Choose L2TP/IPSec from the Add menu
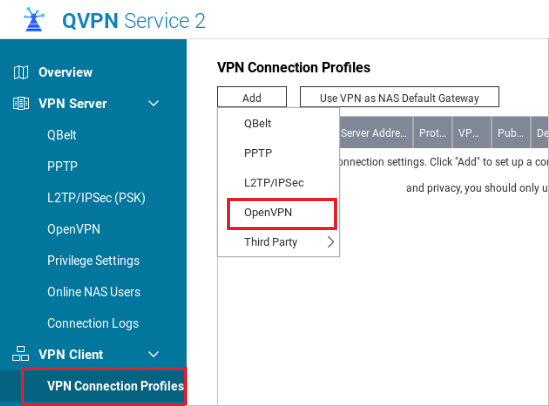The image size is (549, 406). [279, 183]
